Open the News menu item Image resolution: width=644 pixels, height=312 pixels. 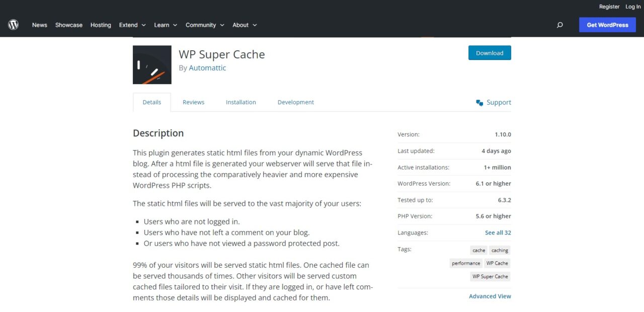(40, 25)
